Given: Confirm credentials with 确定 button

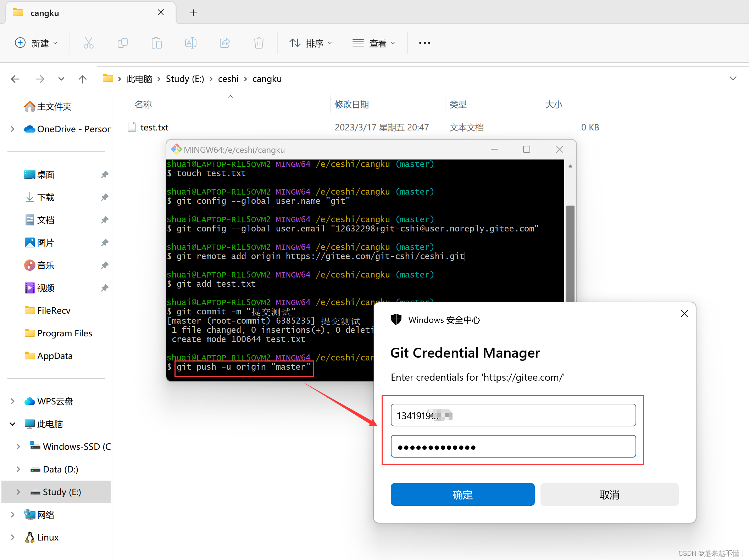Looking at the screenshot, I should point(462,494).
